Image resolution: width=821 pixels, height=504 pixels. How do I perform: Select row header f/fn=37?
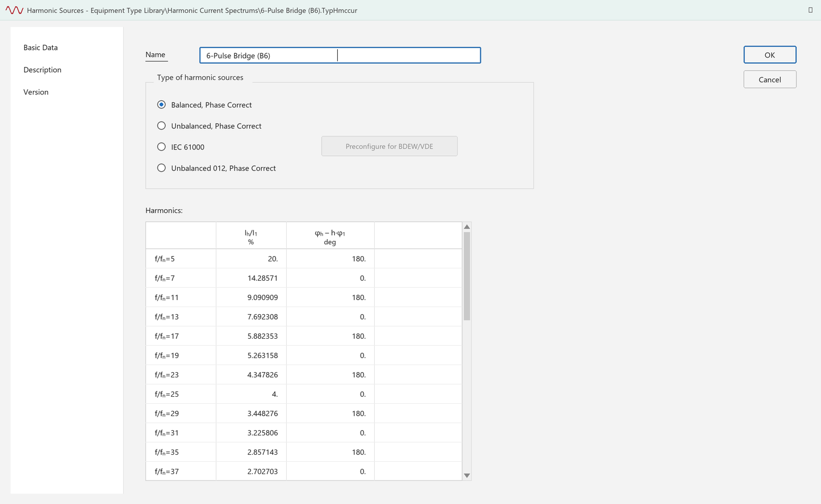[x=181, y=471]
